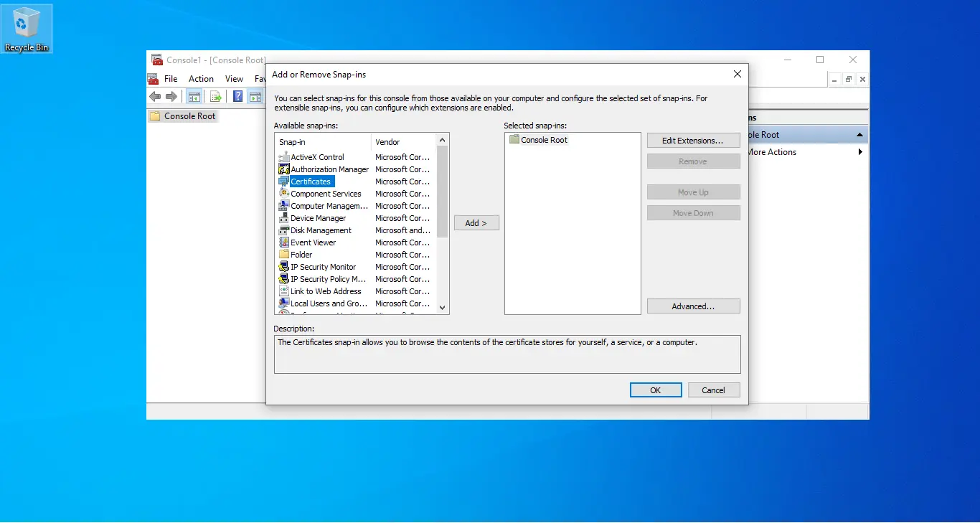Image resolution: width=980 pixels, height=523 pixels.
Task: Select the ActiveX Control snap-in name
Action: click(317, 157)
